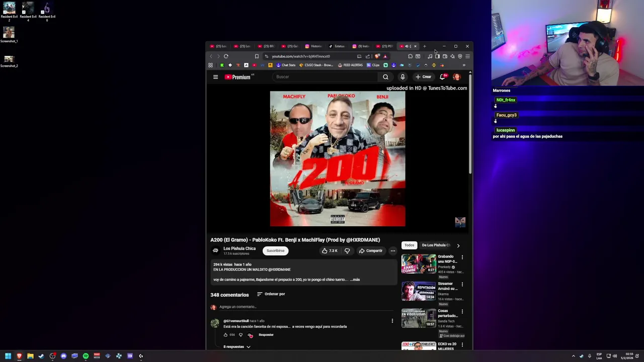
Task: Open Brave media playlist music-note icon
Action: (430, 56)
